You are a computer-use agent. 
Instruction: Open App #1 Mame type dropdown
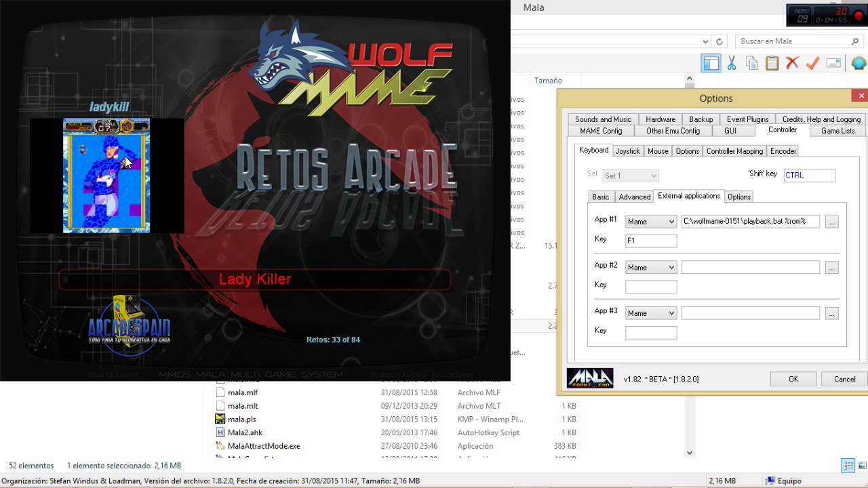651,222
